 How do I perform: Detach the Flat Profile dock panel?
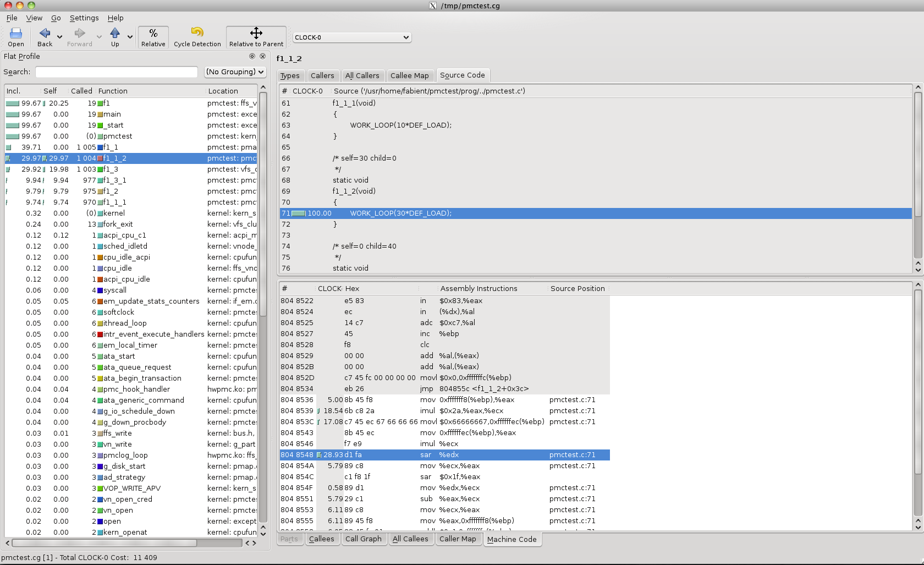[x=252, y=56]
